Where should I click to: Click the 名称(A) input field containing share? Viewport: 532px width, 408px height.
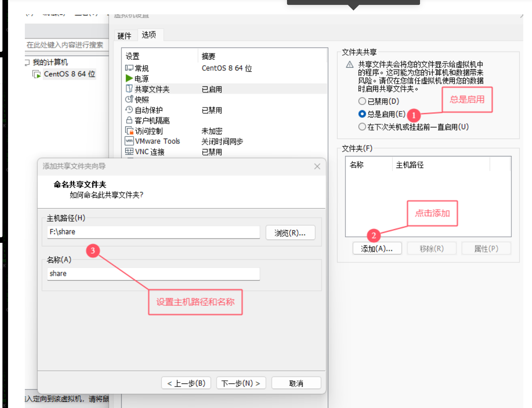(x=153, y=274)
